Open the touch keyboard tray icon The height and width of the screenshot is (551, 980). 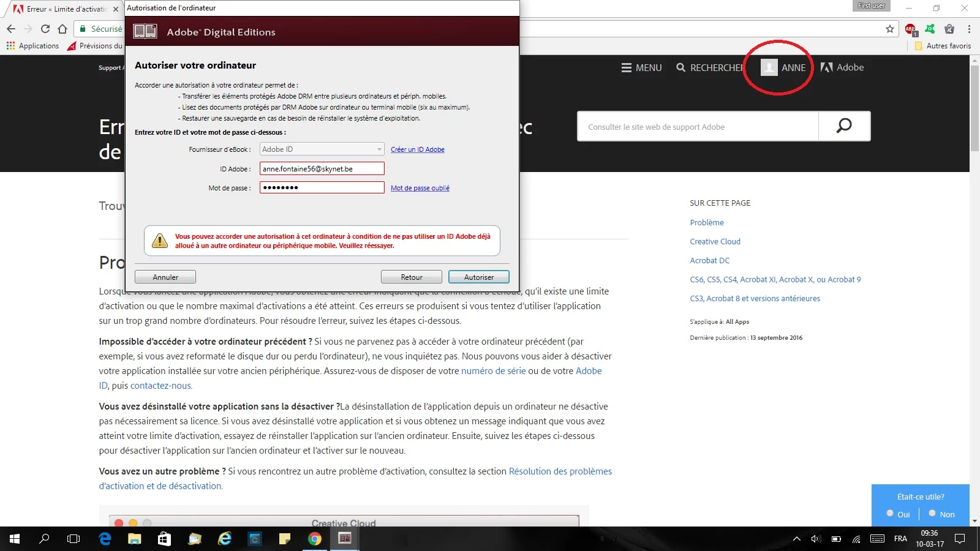pos(877,539)
